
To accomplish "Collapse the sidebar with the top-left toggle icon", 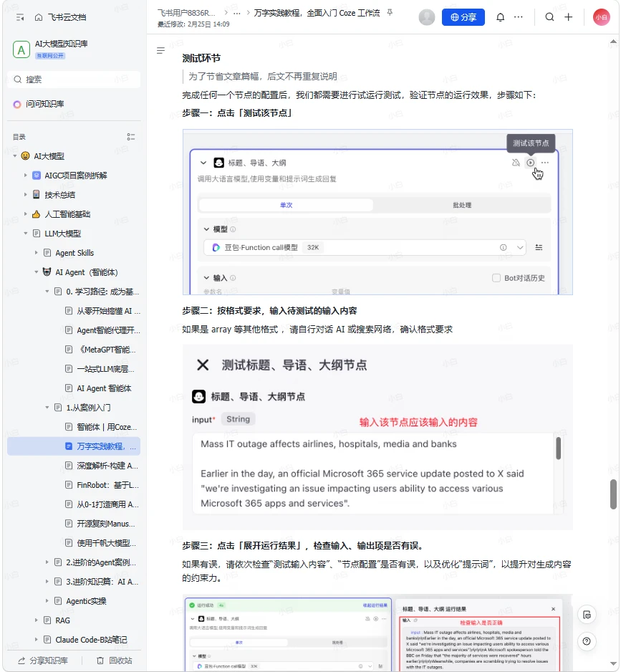I will click(x=20, y=17).
